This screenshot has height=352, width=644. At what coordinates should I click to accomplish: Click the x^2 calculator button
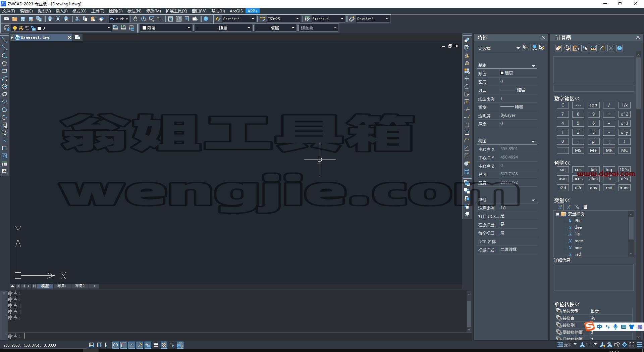624,114
